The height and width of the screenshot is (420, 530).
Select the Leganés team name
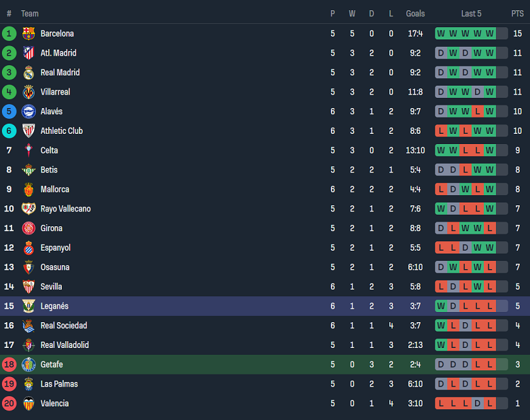click(54, 306)
